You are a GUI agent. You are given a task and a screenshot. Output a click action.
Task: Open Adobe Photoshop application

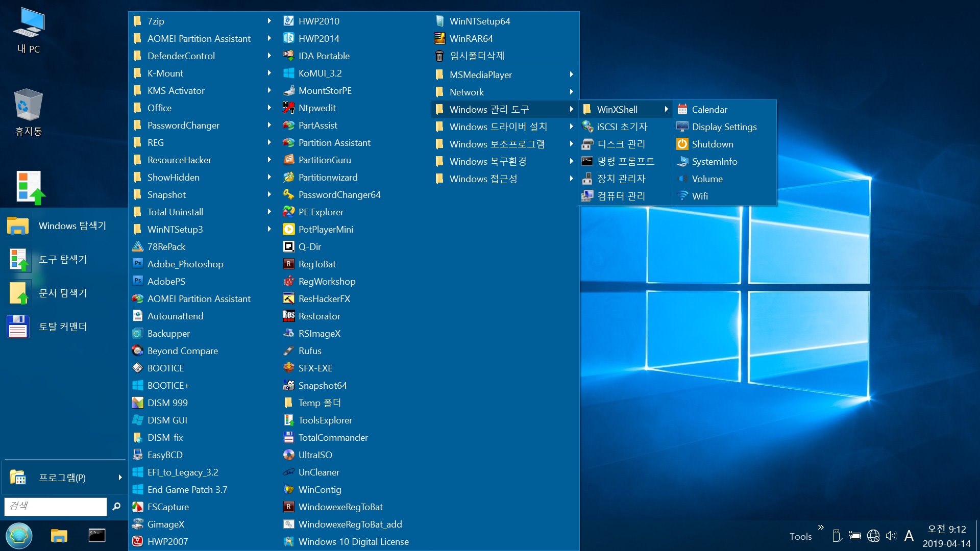tap(186, 264)
